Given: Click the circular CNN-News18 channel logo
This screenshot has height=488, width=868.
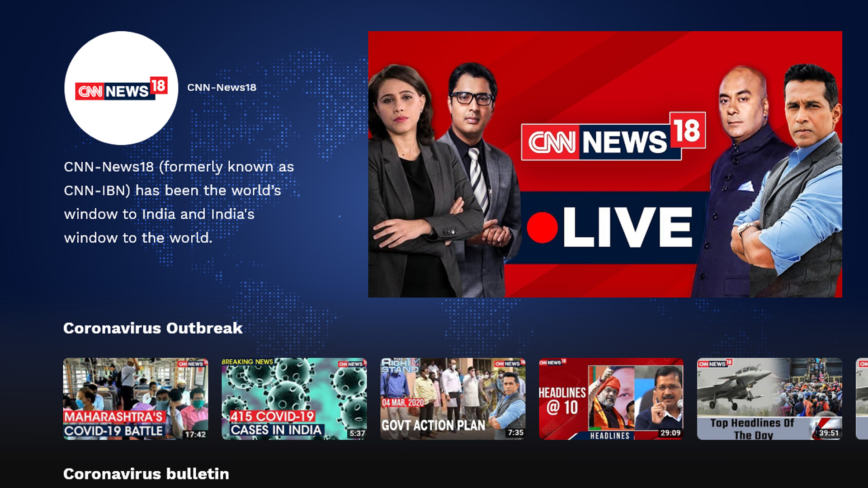Looking at the screenshot, I should 121,88.
